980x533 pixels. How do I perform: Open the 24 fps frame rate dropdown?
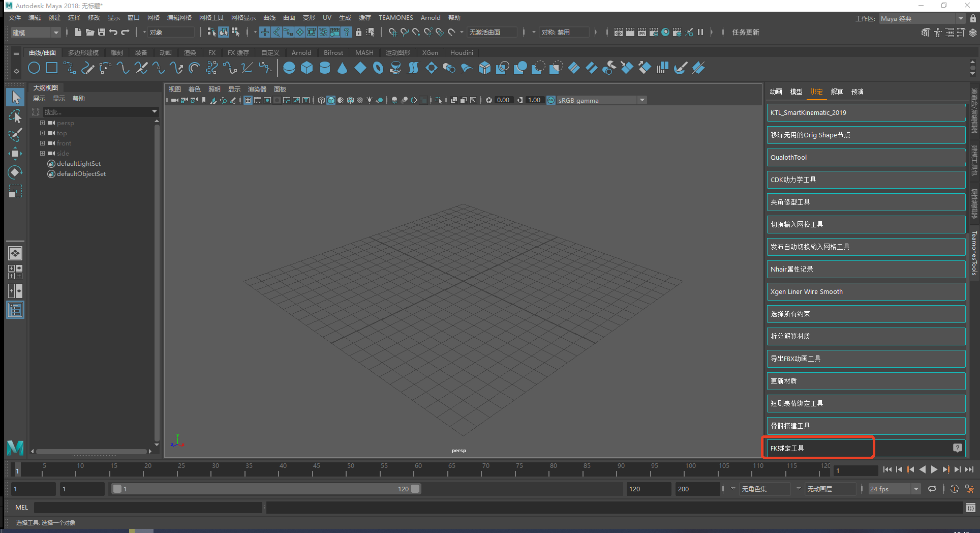(x=894, y=489)
